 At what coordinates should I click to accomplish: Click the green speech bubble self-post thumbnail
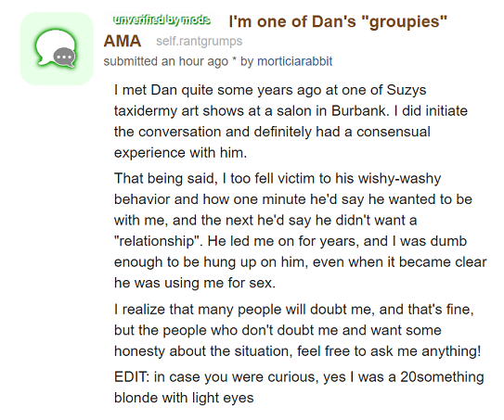tap(57, 48)
